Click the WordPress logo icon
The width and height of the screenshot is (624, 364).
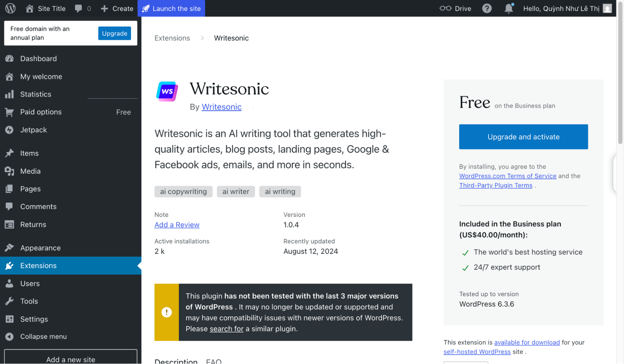pyautogui.click(x=10, y=8)
